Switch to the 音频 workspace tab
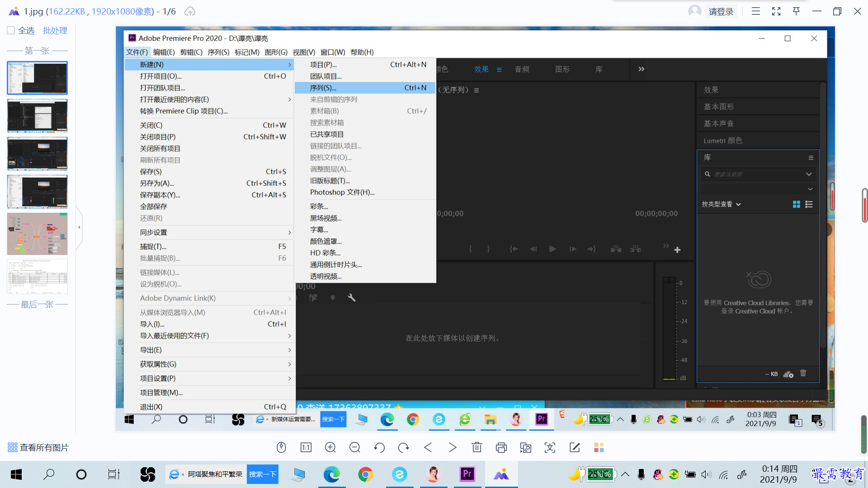This screenshot has width=868, height=488. point(522,69)
